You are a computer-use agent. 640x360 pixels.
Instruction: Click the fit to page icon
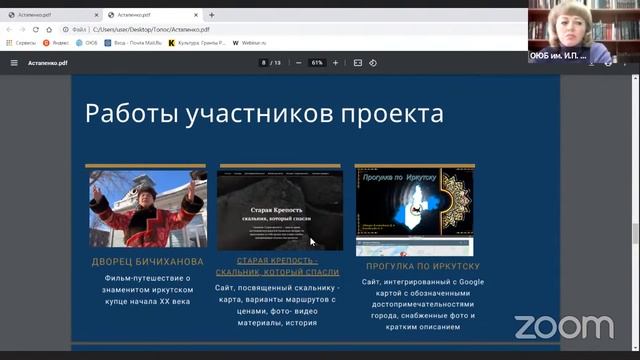[358, 63]
